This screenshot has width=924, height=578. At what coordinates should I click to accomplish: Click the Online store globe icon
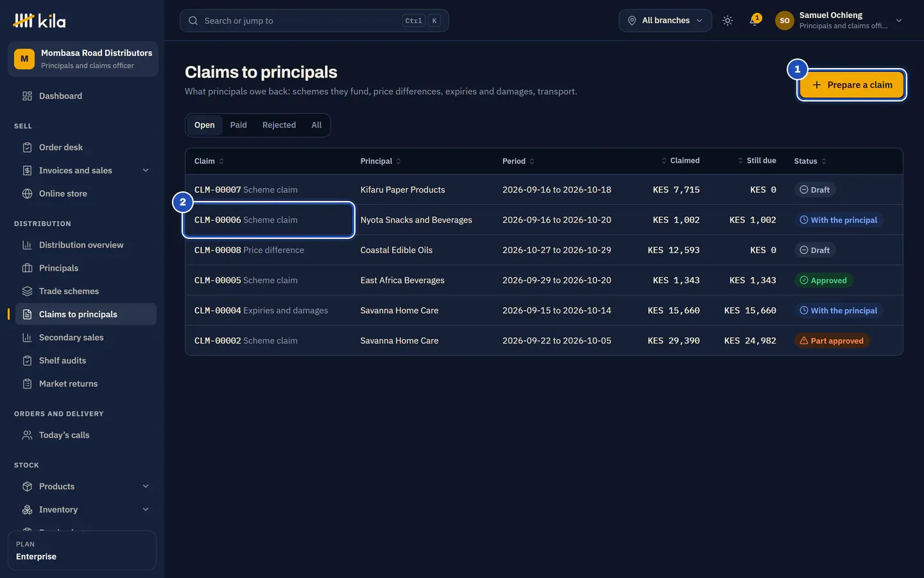click(27, 193)
